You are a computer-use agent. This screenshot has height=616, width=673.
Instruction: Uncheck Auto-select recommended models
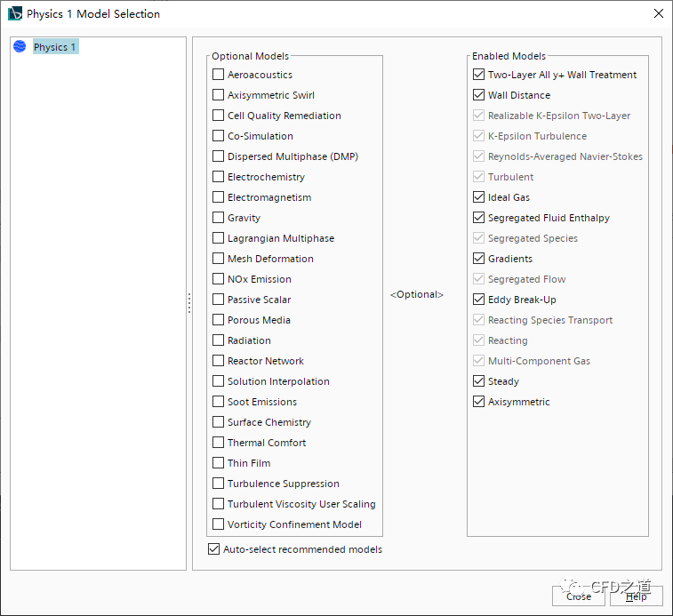pyautogui.click(x=213, y=549)
